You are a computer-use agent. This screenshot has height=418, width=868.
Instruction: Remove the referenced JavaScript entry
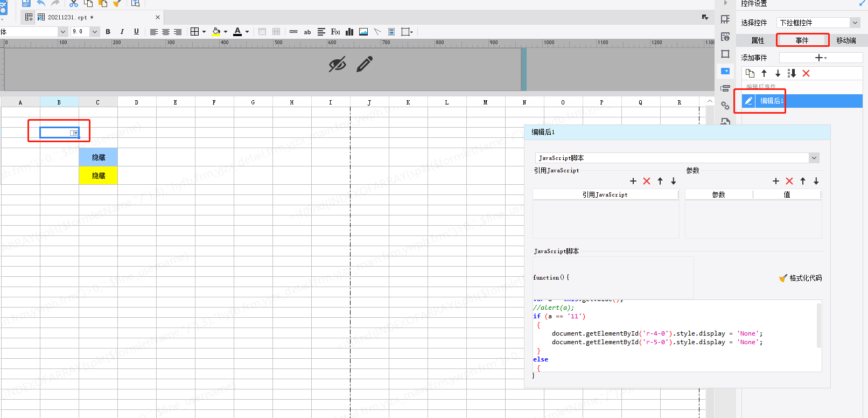(x=647, y=181)
